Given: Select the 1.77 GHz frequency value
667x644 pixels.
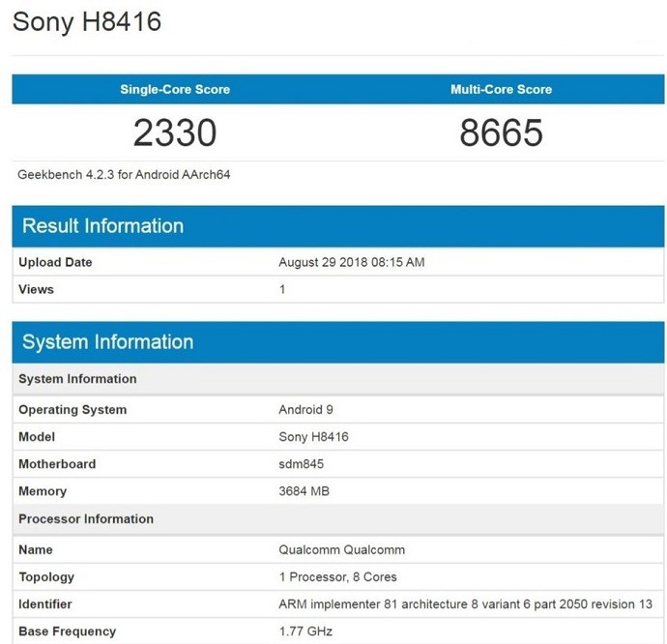Looking at the screenshot, I should click(305, 631).
